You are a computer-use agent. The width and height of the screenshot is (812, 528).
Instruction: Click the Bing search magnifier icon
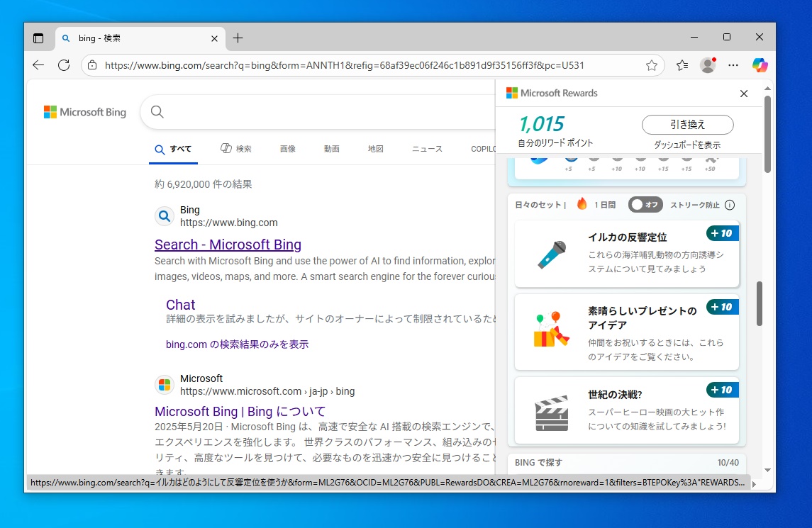coord(157,112)
